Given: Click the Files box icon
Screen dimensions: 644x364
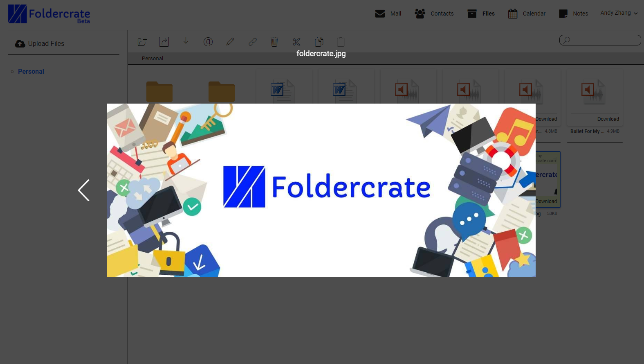Looking at the screenshot, I should [x=472, y=14].
